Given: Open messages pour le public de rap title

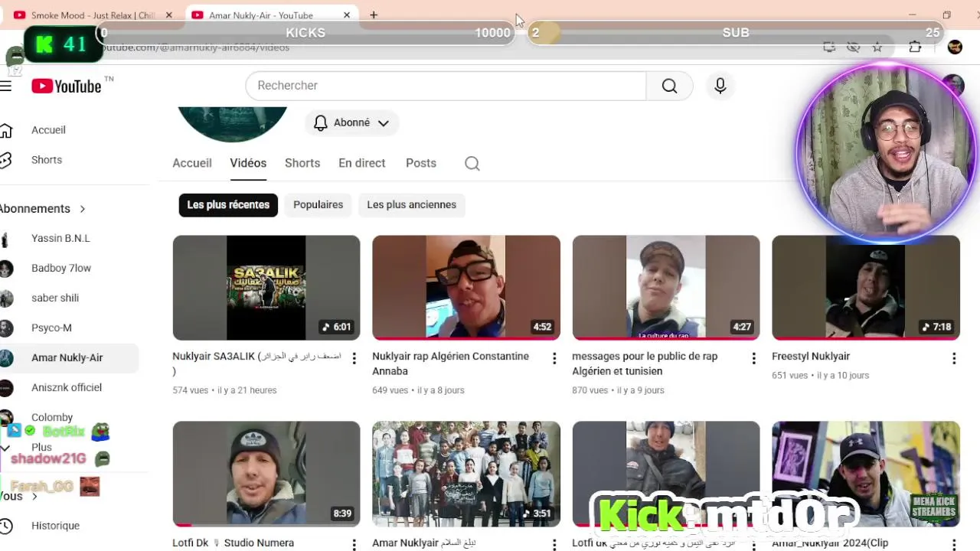Looking at the screenshot, I should [x=645, y=364].
